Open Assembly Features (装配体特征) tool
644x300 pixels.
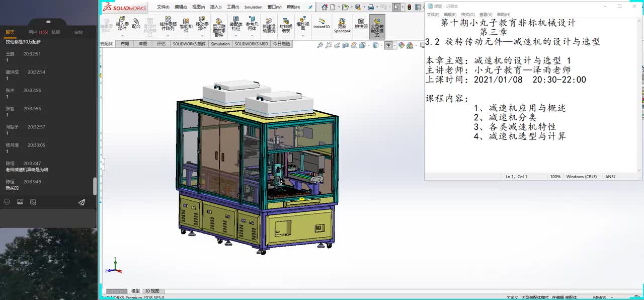coord(236,23)
